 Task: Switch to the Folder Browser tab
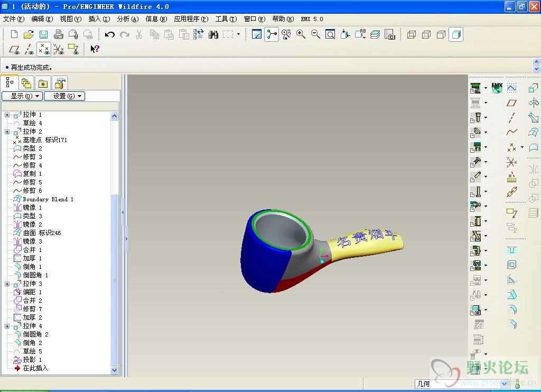(x=26, y=83)
